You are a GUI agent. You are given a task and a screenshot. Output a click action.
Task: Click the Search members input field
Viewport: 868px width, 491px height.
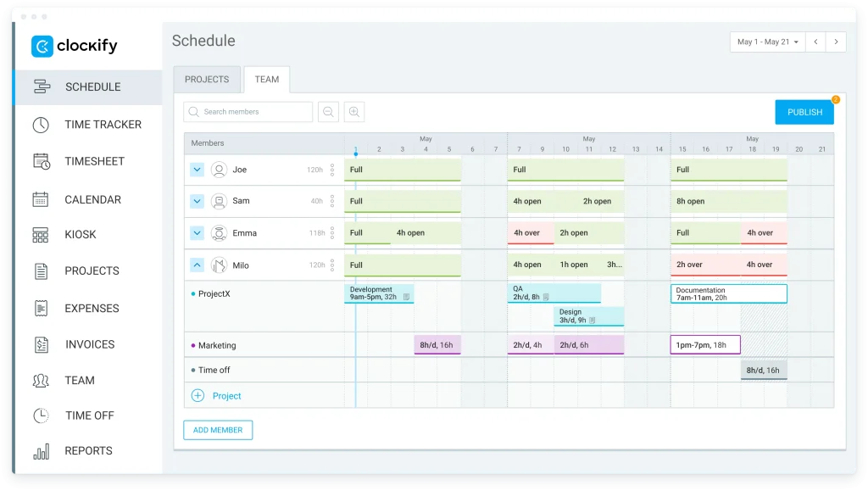tap(248, 111)
